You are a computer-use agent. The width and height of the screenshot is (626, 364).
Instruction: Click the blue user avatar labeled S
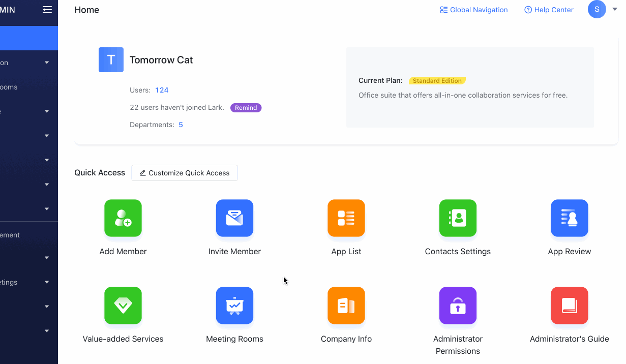[597, 9]
